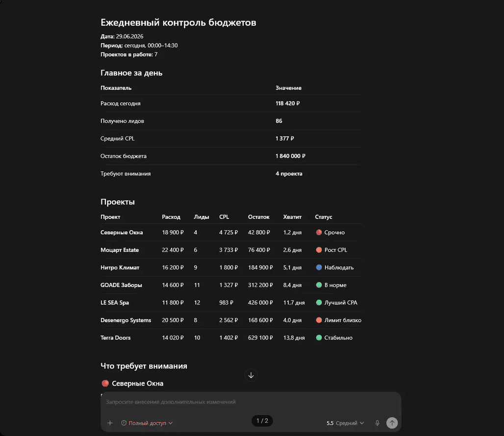The image size is (504, 436).
Task: Click blue status dot next to Наблюдать
Action: [x=319, y=267]
